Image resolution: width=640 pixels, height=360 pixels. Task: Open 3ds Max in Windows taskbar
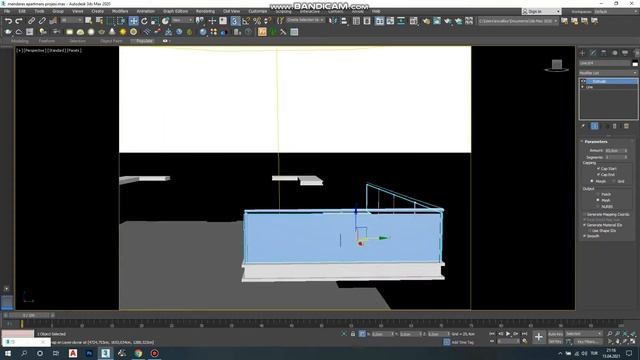click(x=105, y=353)
